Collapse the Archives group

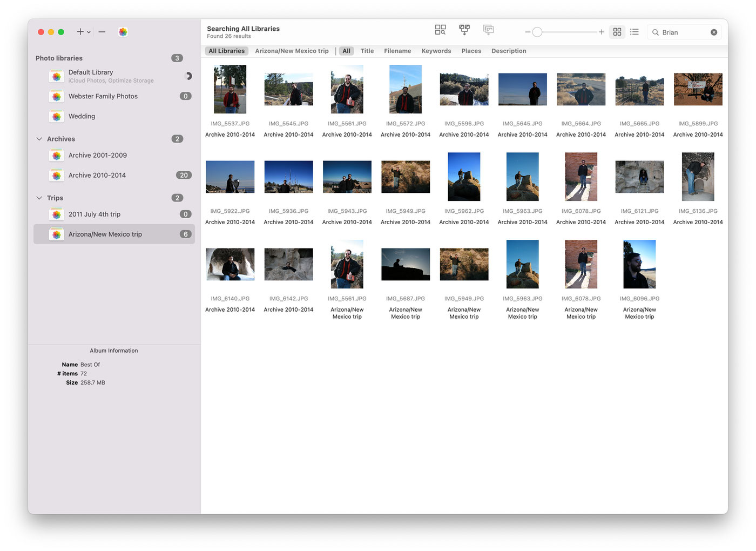pos(39,139)
